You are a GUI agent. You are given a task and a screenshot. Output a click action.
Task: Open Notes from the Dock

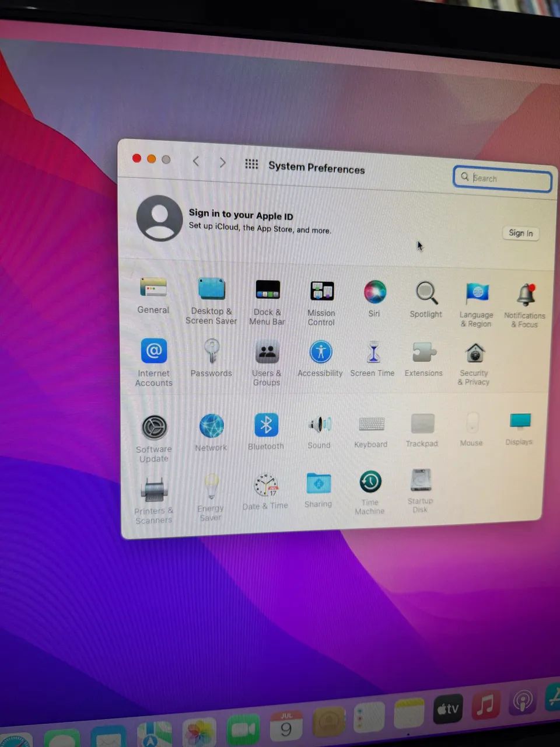pos(409,714)
